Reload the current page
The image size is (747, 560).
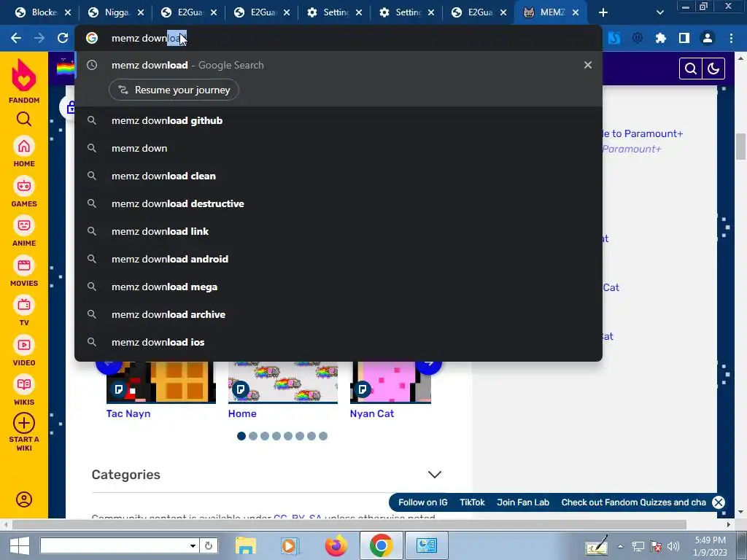coord(63,38)
